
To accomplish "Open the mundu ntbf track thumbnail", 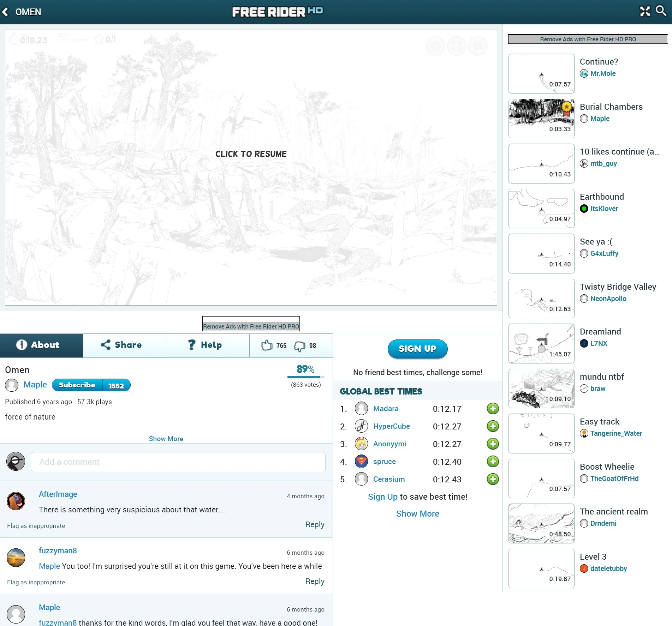I will point(541,389).
